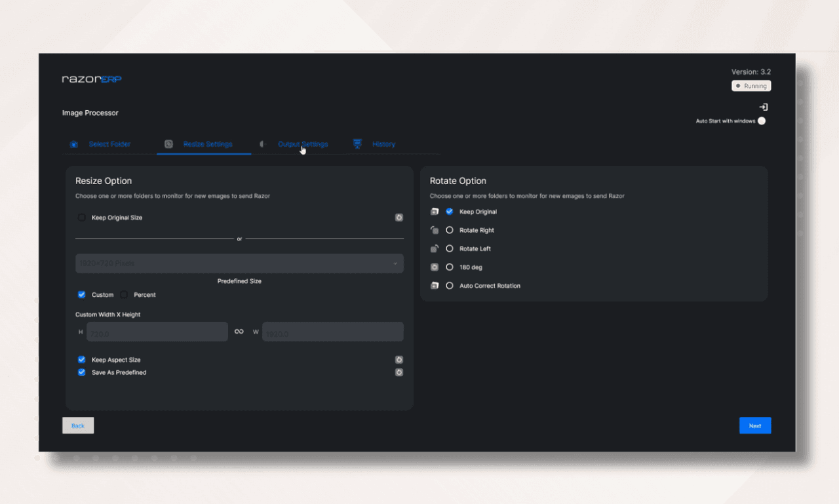Select the Rotate Right radio button
This screenshot has height=504, width=839.
click(x=449, y=230)
